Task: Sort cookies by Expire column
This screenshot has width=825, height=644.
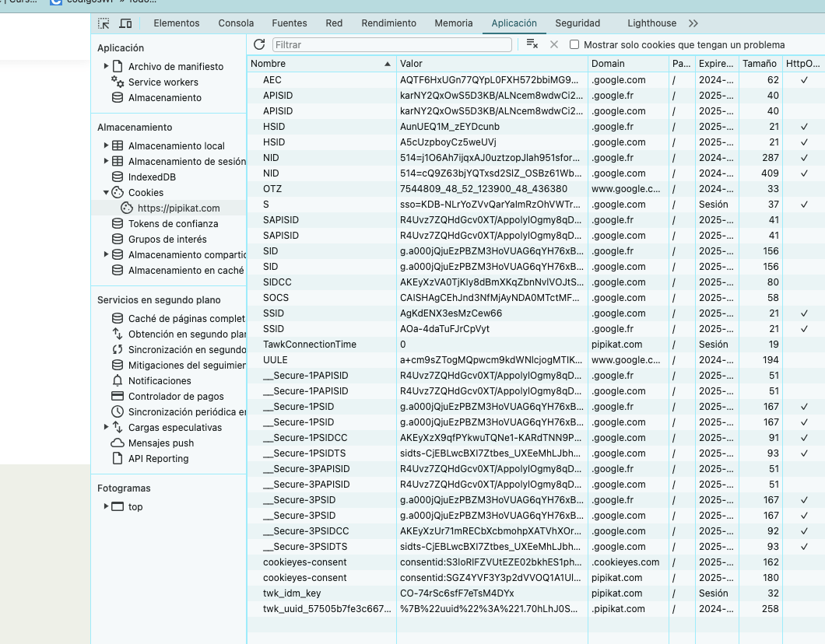Action: (x=717, y=64)
